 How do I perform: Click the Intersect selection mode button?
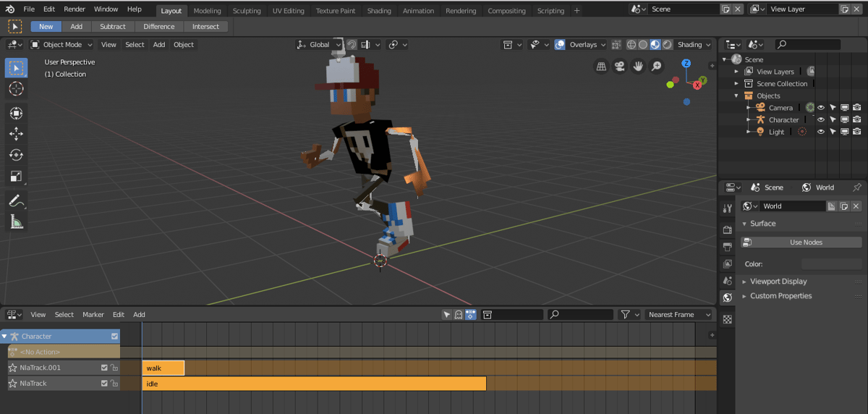205,27
